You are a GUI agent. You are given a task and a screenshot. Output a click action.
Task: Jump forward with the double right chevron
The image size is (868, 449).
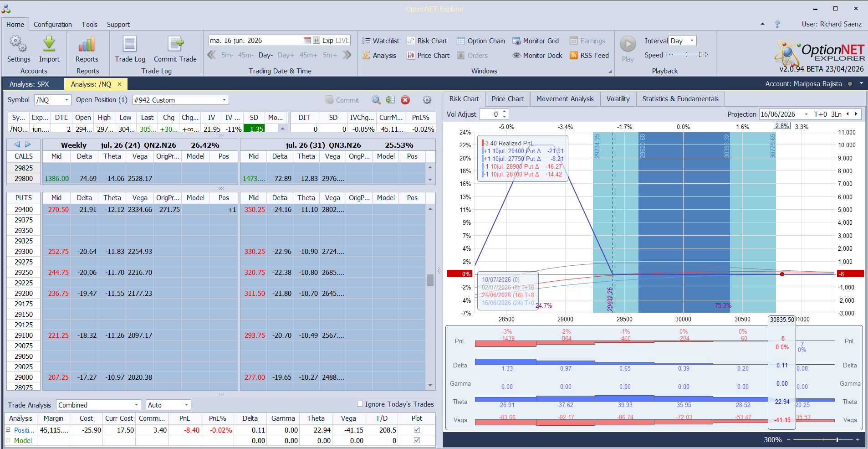347,55
